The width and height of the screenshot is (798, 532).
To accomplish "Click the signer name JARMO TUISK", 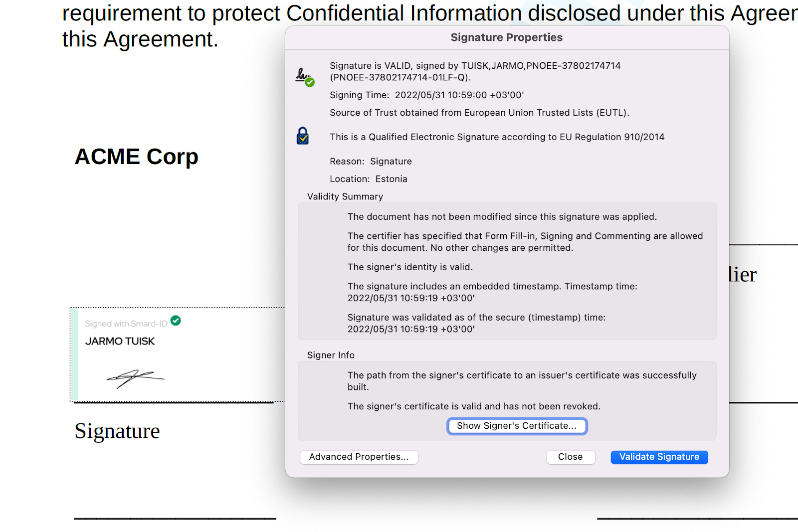I will pos(120,341).
